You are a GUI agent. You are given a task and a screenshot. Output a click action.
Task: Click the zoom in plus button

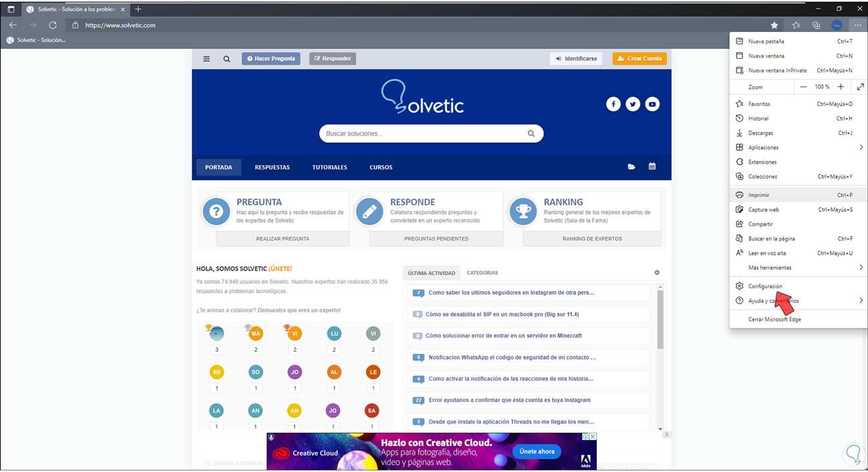pyautogui.click(x=841, y=87)
